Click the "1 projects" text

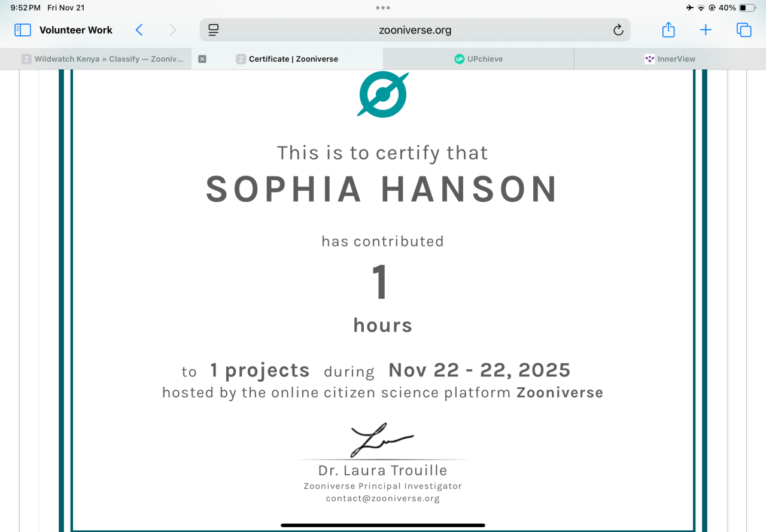(260, 371)
